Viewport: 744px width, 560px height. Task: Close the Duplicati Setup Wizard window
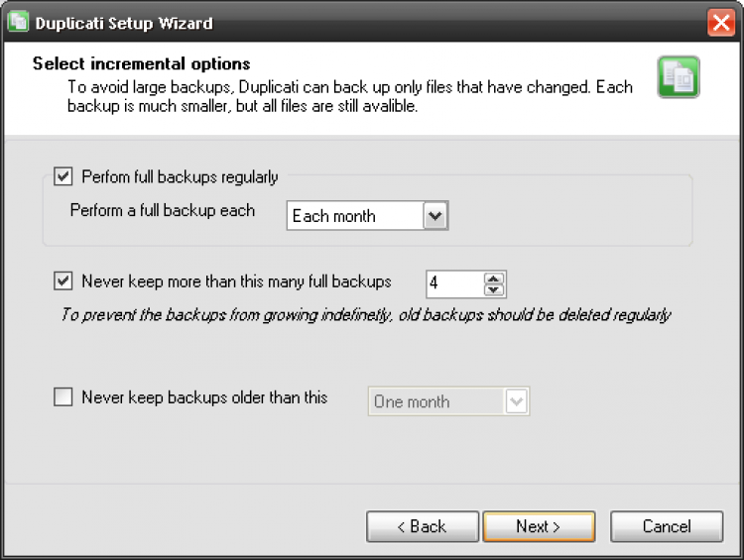721,22
